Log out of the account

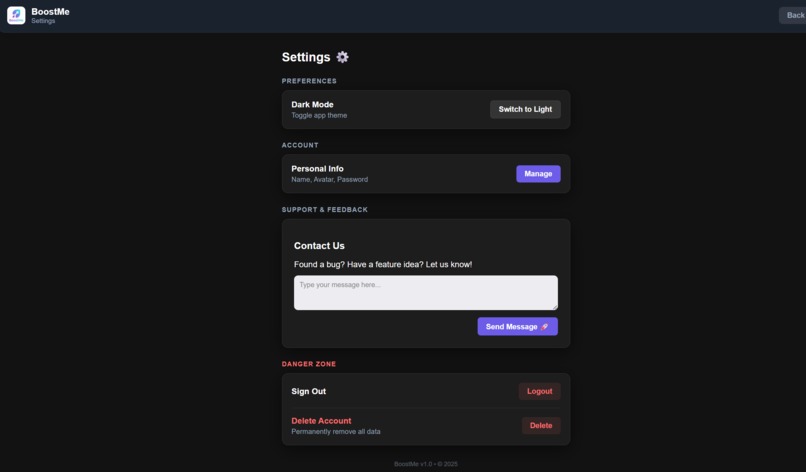click(x=539, y=391)
